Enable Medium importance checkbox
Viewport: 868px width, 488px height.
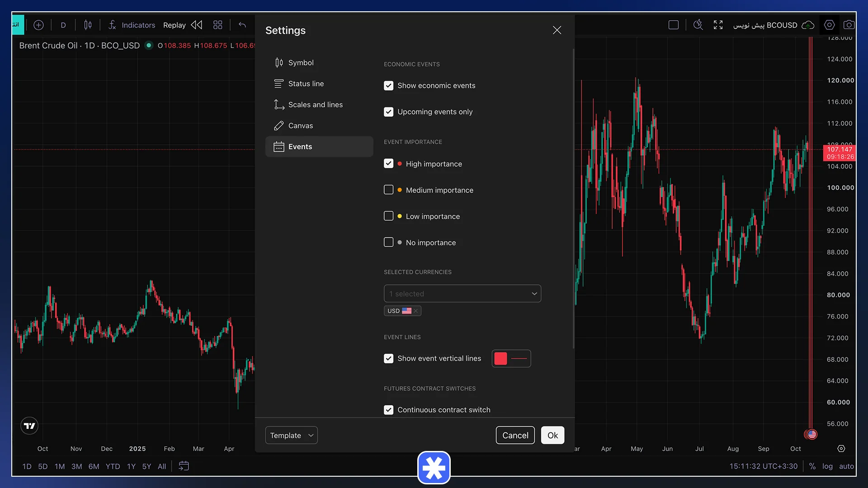point(388,190)
